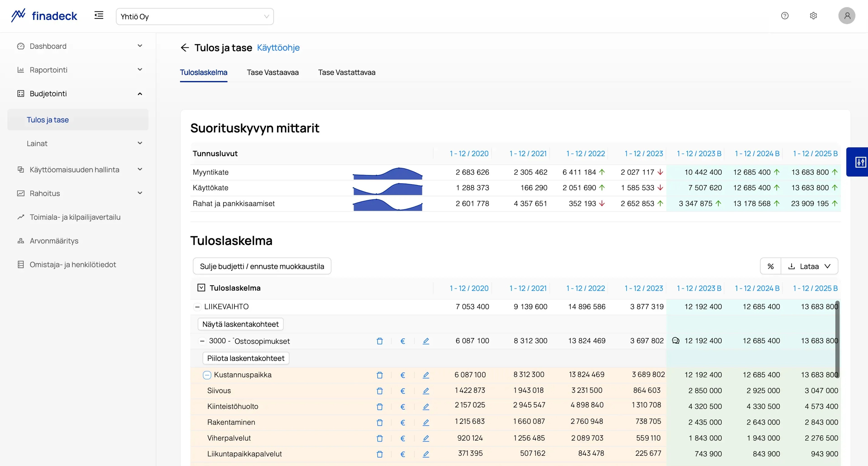This screenshot has height=466, width=868.
Task: Click the table vertical scrollbar
Action: pos(837,339)
